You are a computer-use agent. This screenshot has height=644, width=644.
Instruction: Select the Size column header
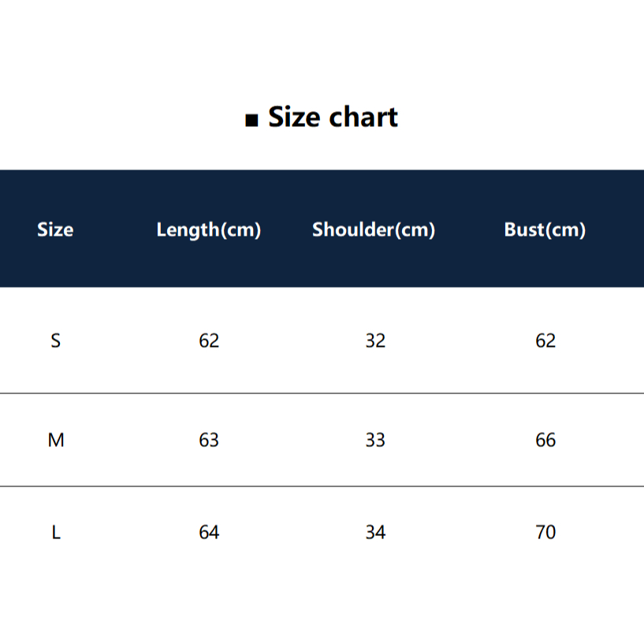pos(55,229)
